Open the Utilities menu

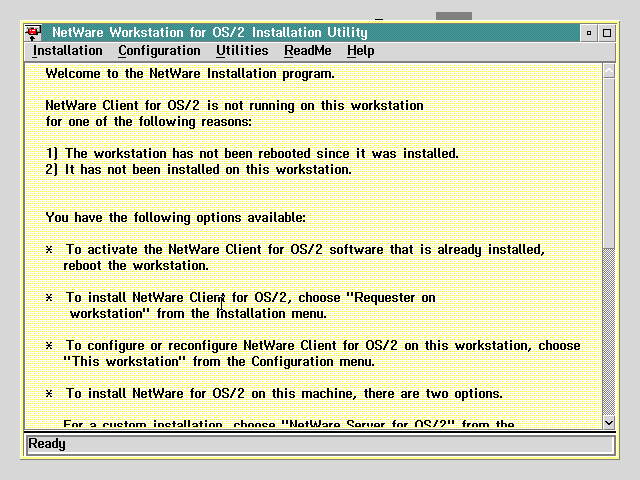[242, 51]
